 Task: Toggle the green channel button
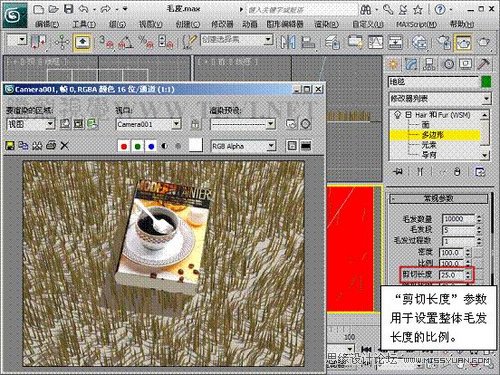137,146
